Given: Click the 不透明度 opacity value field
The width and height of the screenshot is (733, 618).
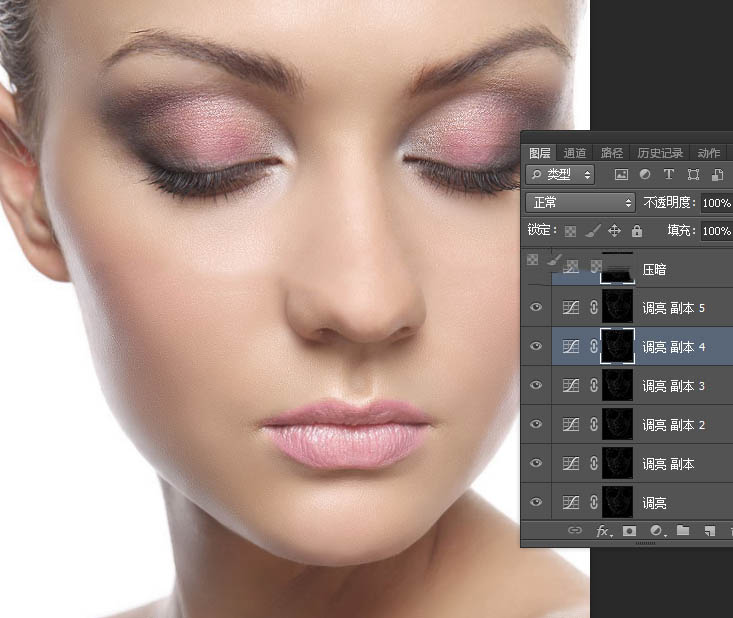Looking at the screenshot, I should pos(716,202).
